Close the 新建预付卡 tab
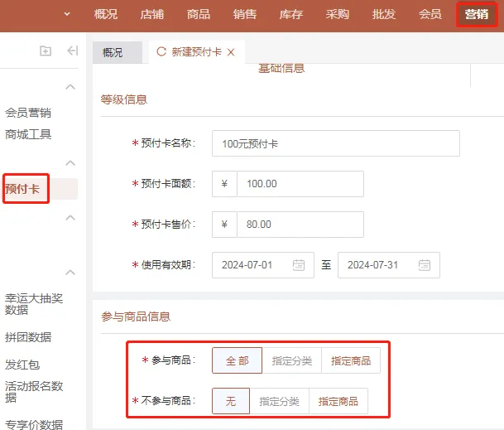Image resolution: width=504 pixels, height=430 pixels. click(x=231, y=52)
